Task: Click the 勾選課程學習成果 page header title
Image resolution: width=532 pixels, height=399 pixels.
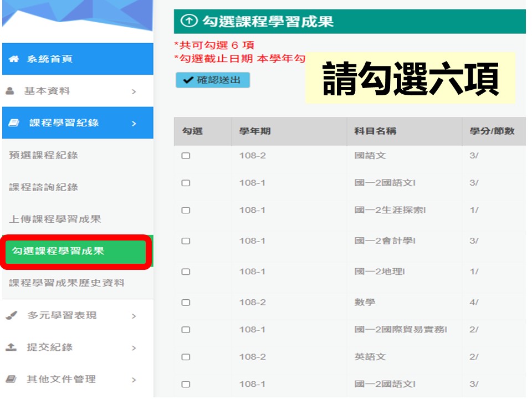Action: pos(268,22)
